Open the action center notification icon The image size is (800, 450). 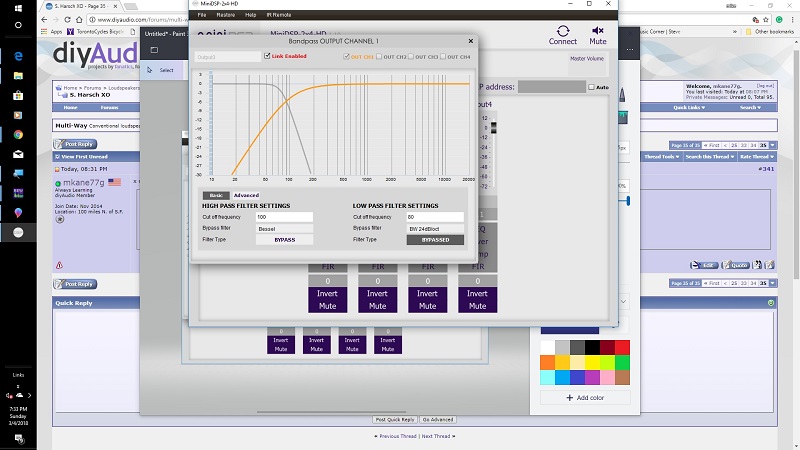pyautogui.click(x=19, y=438)
